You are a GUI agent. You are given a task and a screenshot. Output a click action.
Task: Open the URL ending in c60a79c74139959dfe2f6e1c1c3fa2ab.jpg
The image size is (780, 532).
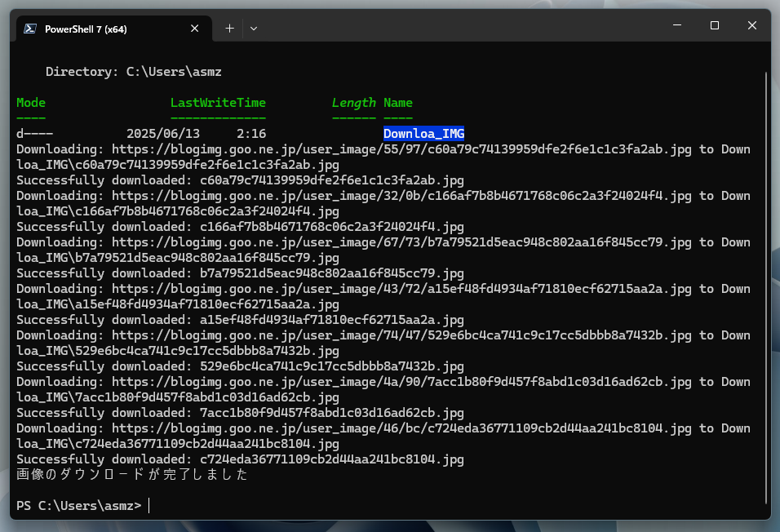click(x=401, y=149)
